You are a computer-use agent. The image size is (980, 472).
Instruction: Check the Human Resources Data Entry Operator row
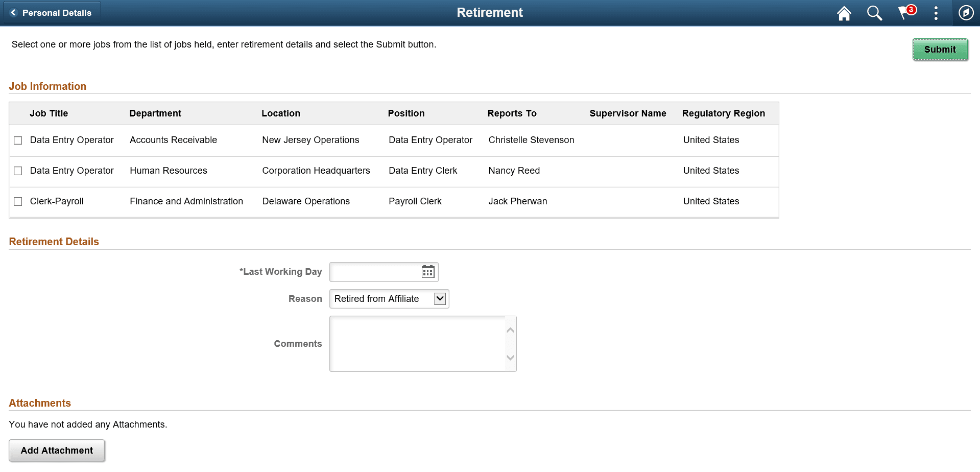(x=18, y=171)
